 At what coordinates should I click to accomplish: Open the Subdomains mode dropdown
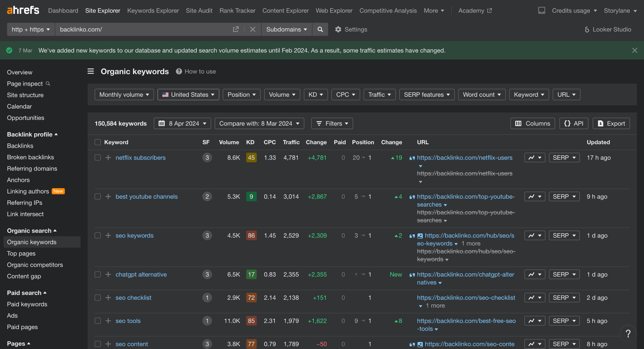click(x=287, y=29)
